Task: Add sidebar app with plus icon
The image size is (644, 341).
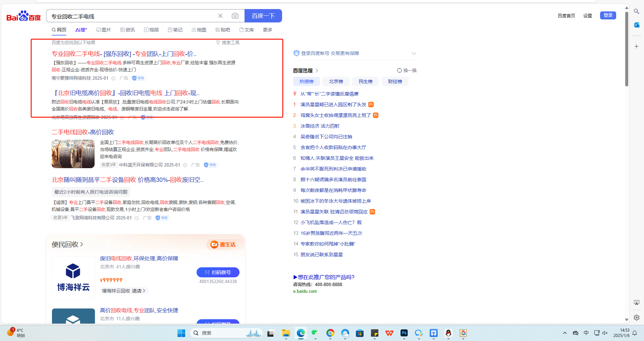Action: (636, 47)
